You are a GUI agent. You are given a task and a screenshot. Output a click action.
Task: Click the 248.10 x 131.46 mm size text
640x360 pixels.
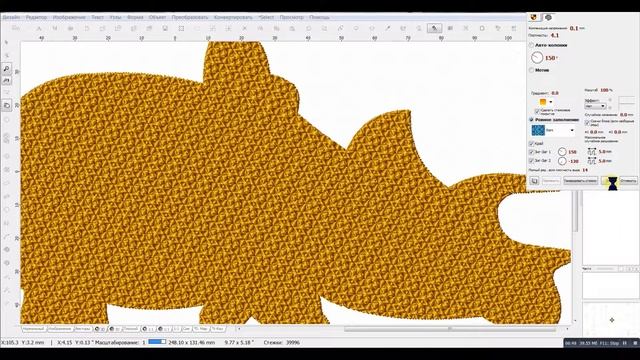[191, 342]
